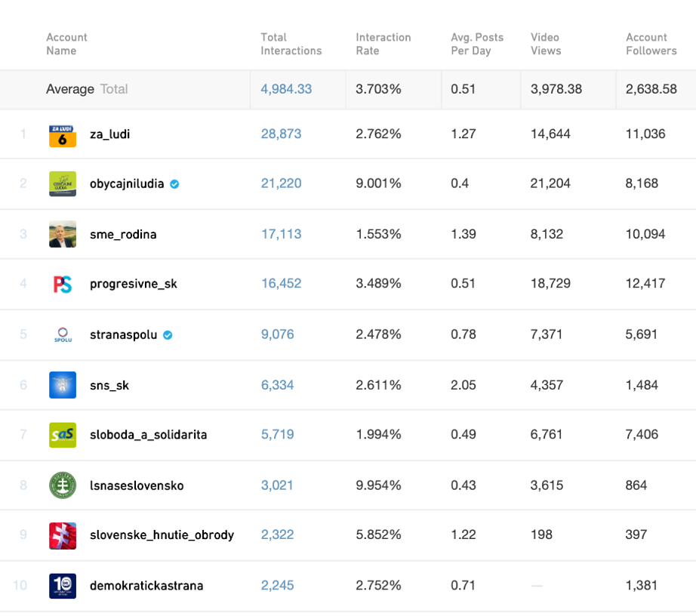Click sloboda_a_solidarita video views 6,761

pyautogui.click(x=547, y=435)
